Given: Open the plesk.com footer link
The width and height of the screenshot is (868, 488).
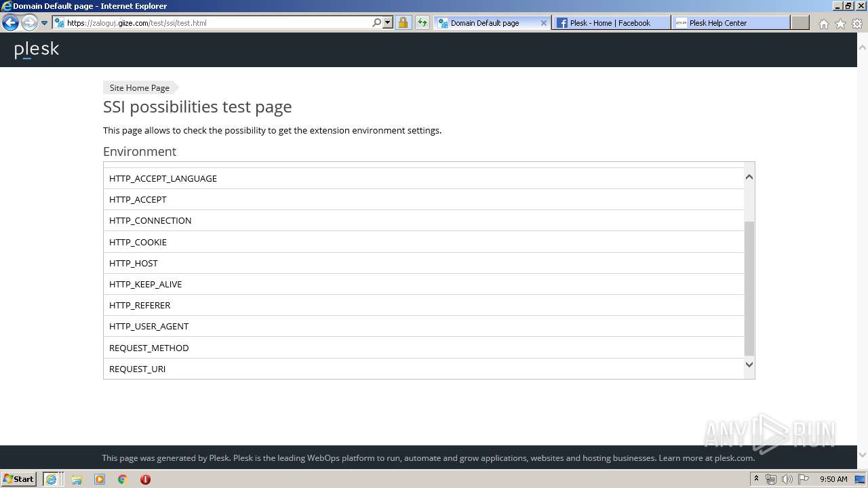Looking at the screenshot, I should coord(734,457).
